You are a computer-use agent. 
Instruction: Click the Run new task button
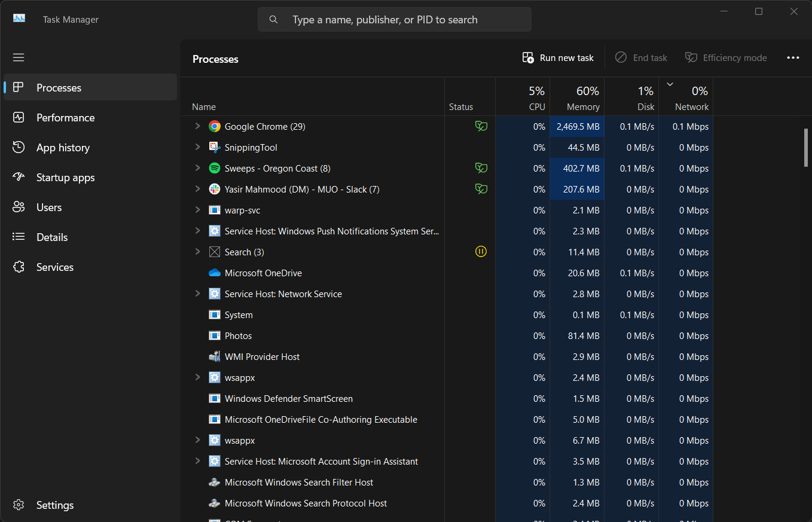pyautogui.click(x=557, y=57)
